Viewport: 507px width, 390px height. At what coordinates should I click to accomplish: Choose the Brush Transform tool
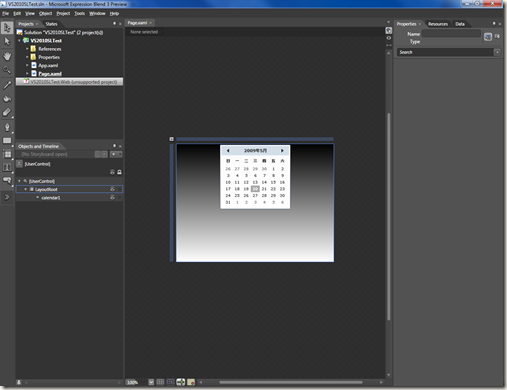pyautogui.click(x=7, y=113)
